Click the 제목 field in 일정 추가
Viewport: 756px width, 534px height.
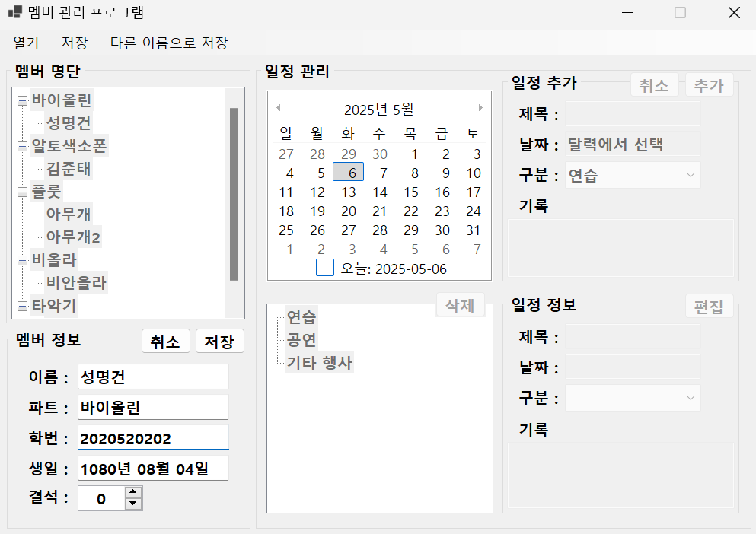coord(633,114)
